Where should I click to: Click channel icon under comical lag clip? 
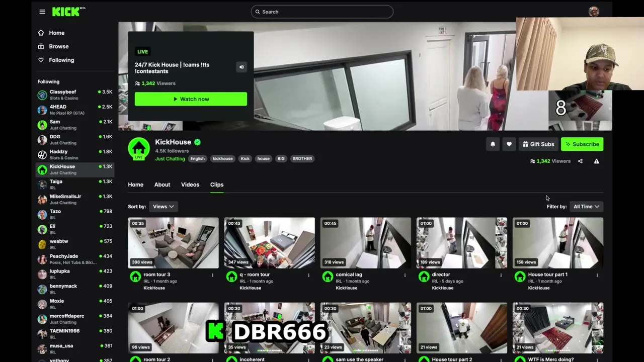328,277
